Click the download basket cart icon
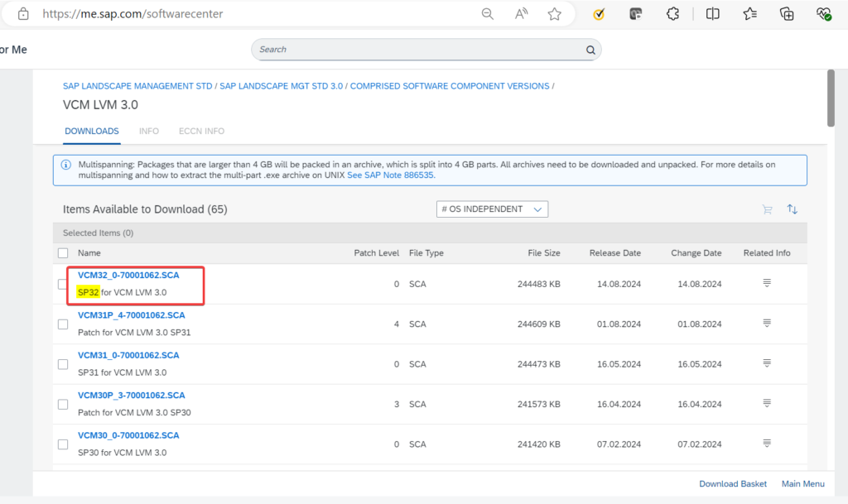The width and height of the screenshot is (848, 504). 767,209
